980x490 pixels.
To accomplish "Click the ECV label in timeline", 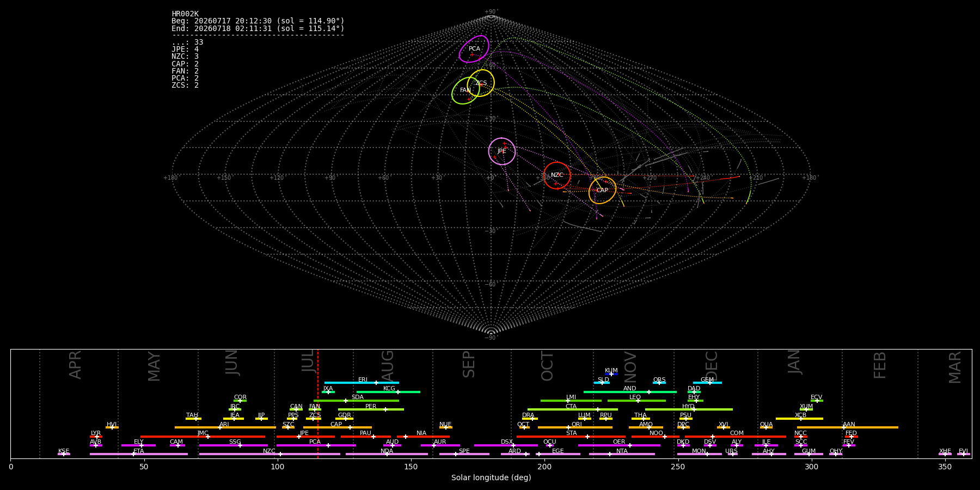I will click(816, 397).
